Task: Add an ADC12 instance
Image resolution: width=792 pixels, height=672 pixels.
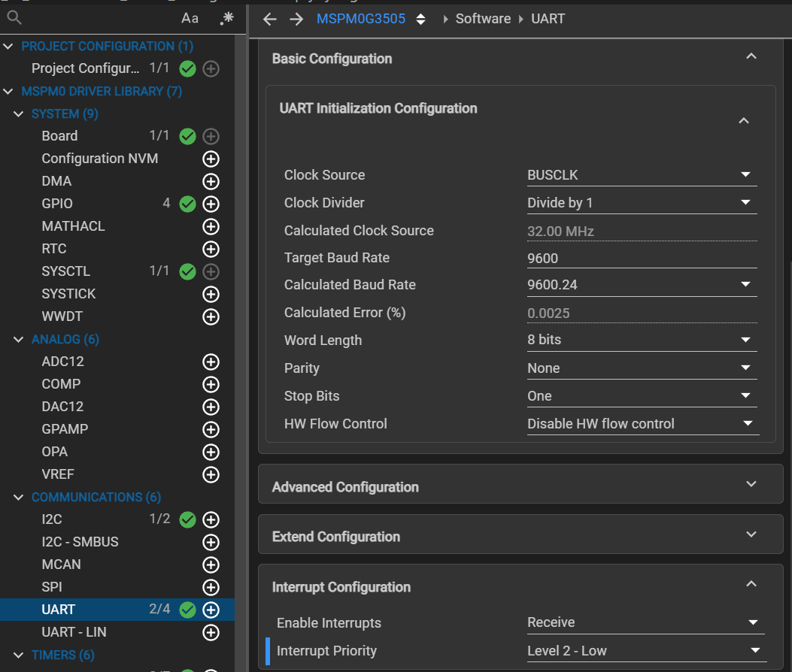Action: pos(211,362)
